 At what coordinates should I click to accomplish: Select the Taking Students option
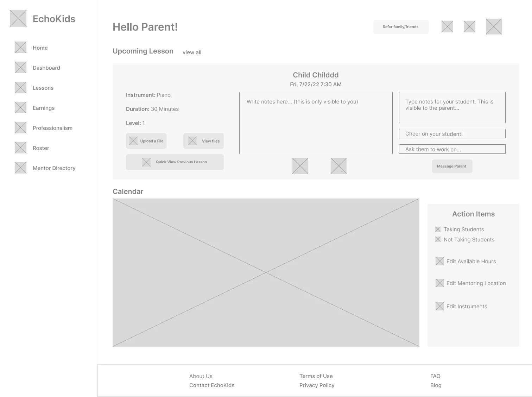[438, 229]
